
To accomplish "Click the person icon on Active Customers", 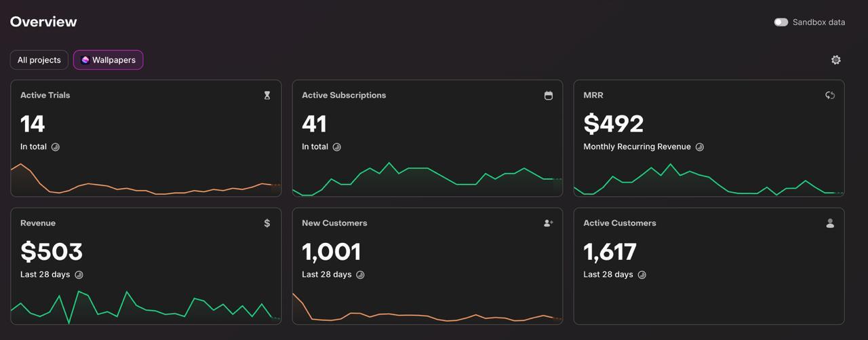I will [830, 223].
